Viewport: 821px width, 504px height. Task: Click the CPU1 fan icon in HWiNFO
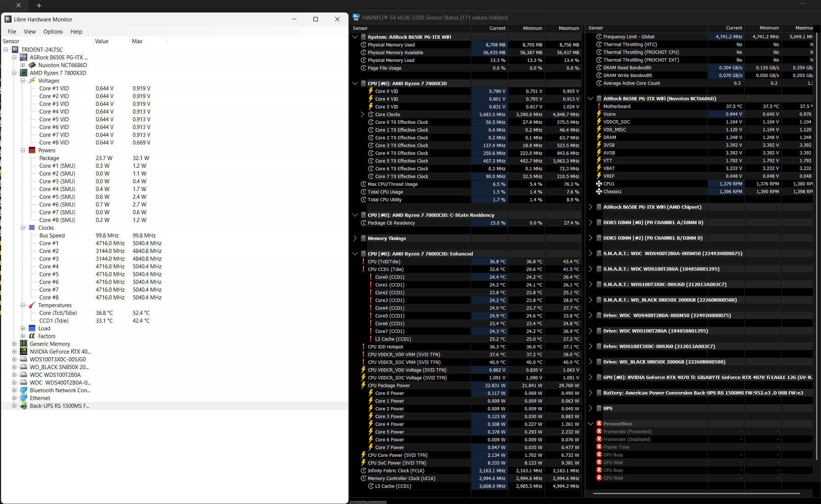(599, 184)
